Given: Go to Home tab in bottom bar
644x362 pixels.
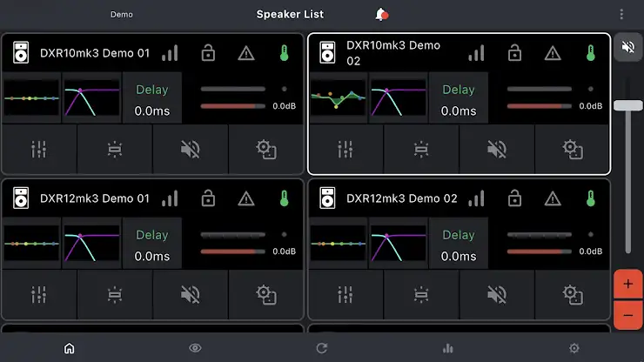Looking at the screenshot, I should (70, 348).
